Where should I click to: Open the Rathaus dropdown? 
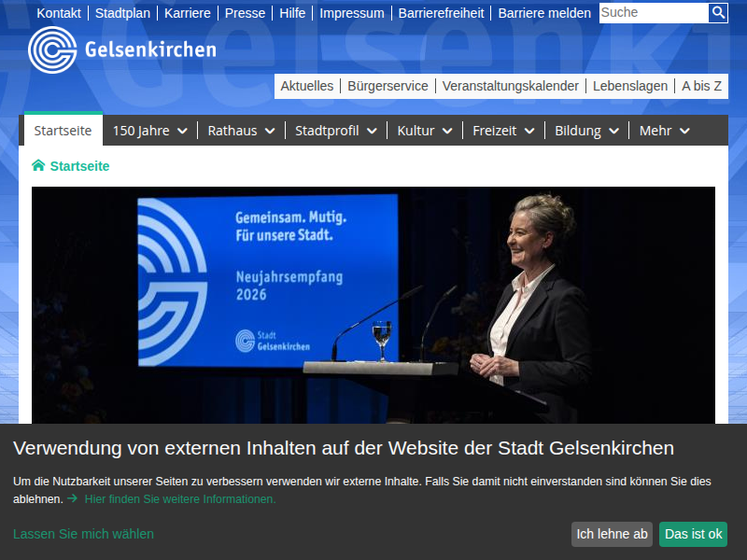click(x=270, y=131)
